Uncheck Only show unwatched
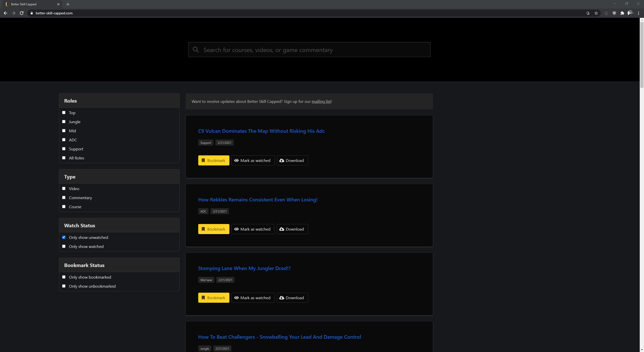 [64, 237]
